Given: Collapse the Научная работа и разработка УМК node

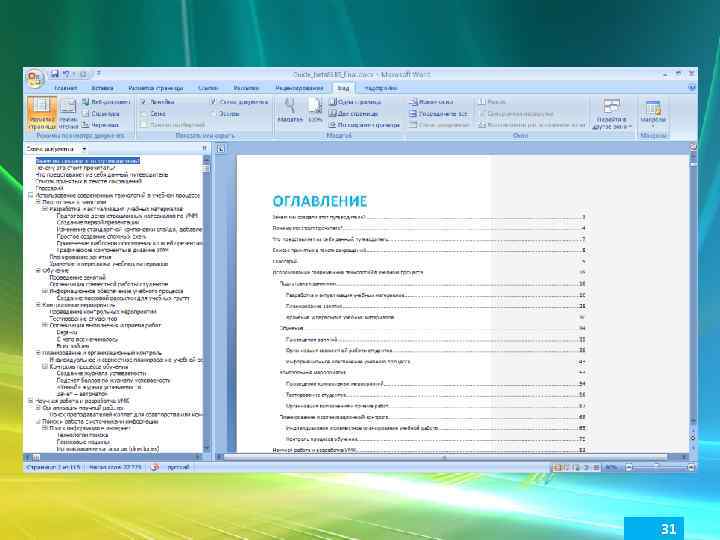Looking at the screenshot, I should 31,400.
